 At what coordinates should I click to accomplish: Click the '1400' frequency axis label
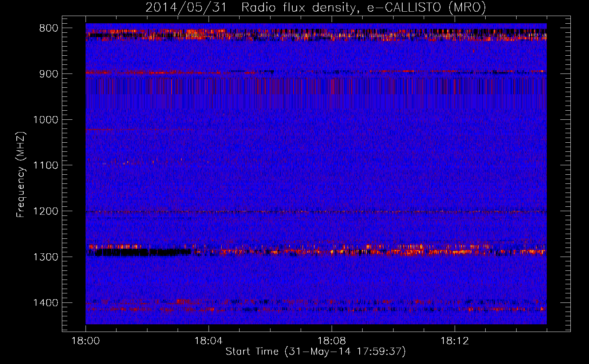[46, 303]
